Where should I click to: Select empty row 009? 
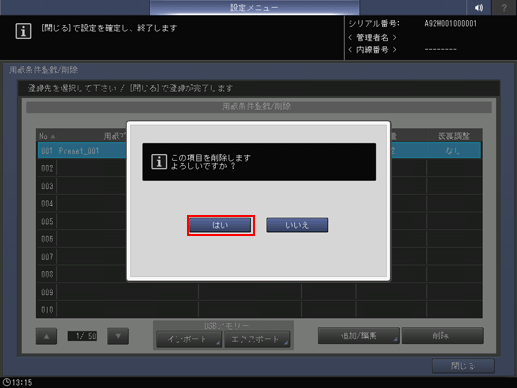point(259,292)
